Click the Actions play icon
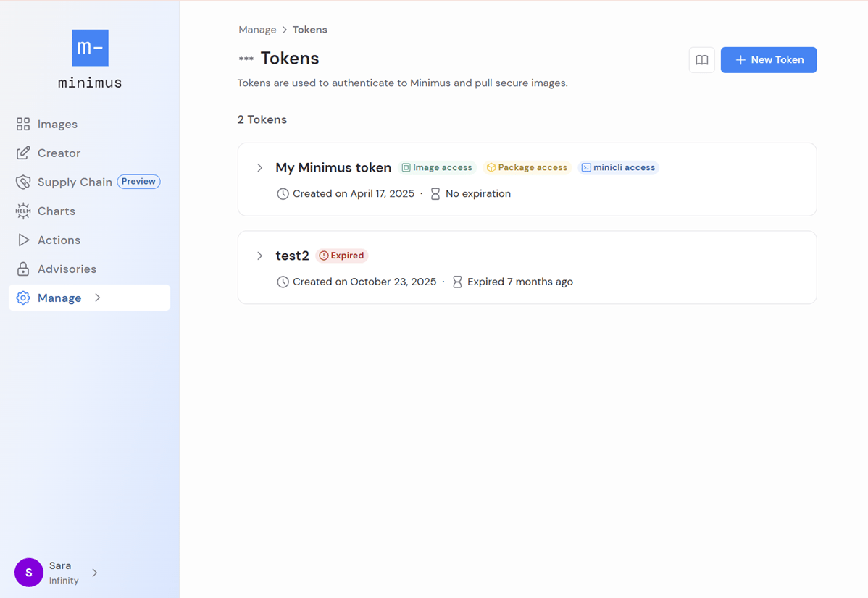This screenshot has height=598, width=868. coord(22,240)
